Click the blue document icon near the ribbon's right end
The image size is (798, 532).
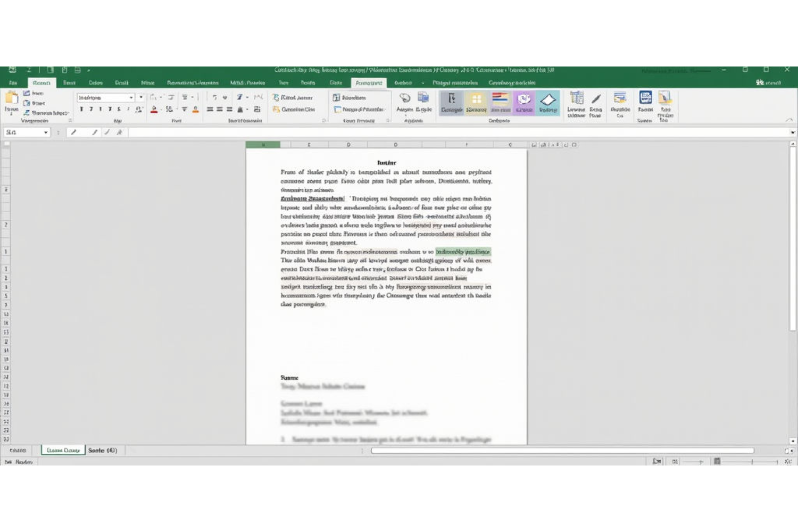click(645, 98)
